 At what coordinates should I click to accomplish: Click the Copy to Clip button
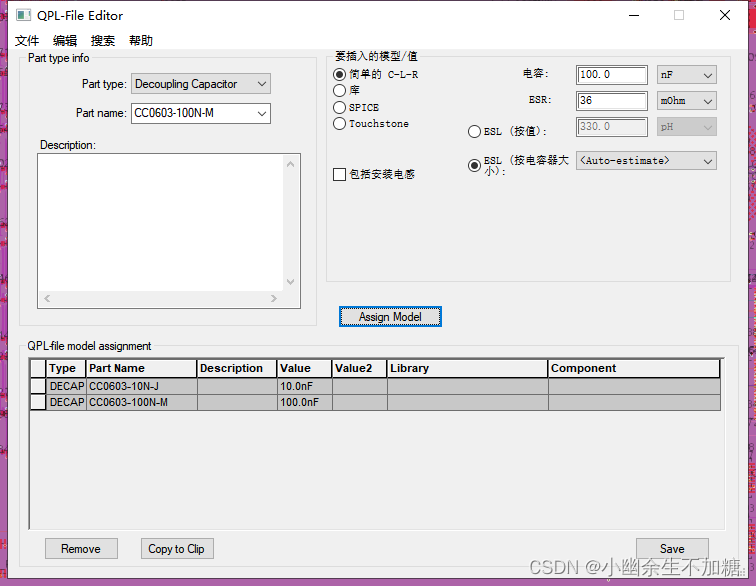(x=177, y=549)
